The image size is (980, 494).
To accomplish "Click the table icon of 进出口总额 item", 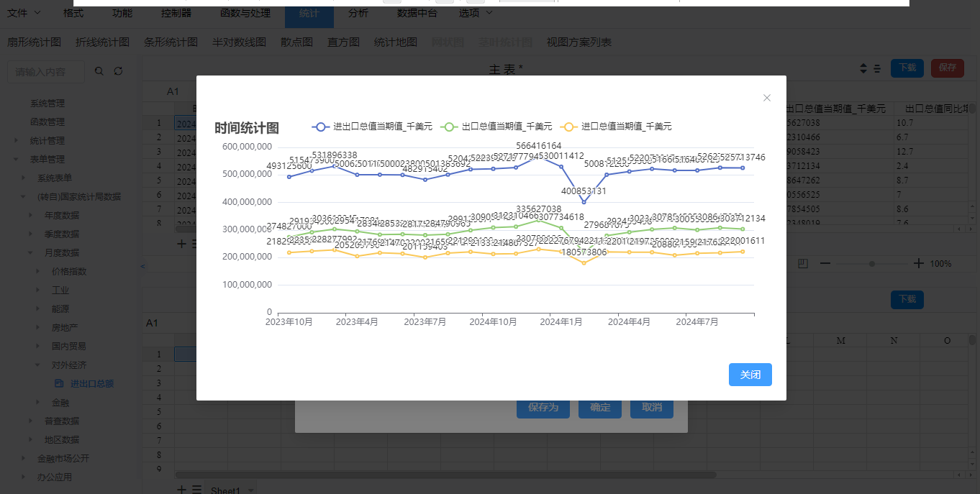I will (59, 384).
